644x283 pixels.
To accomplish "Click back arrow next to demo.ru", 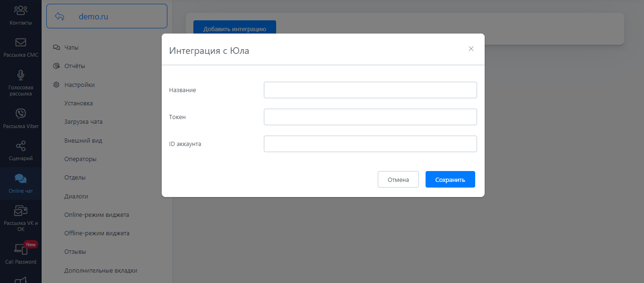I will point(60,17).
